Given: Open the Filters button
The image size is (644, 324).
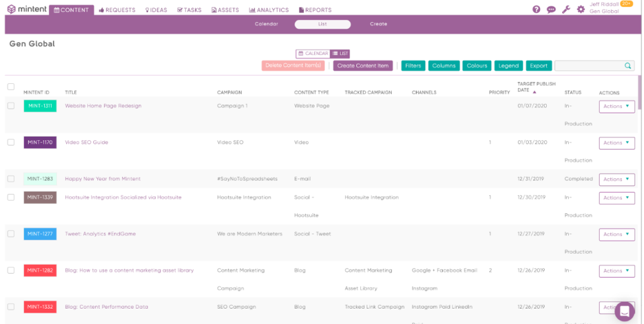Looking at the screenshot, I should coord(413,66).
